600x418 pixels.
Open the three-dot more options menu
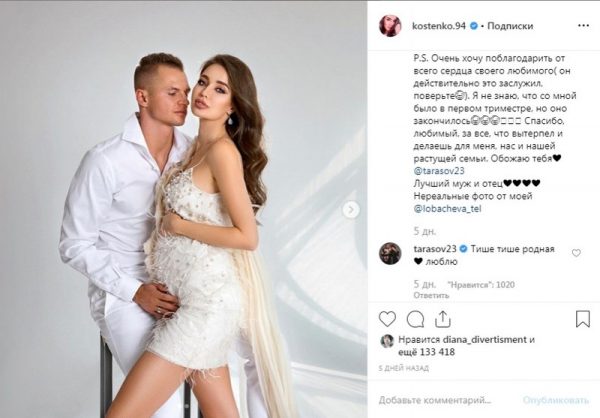[583, 26]
